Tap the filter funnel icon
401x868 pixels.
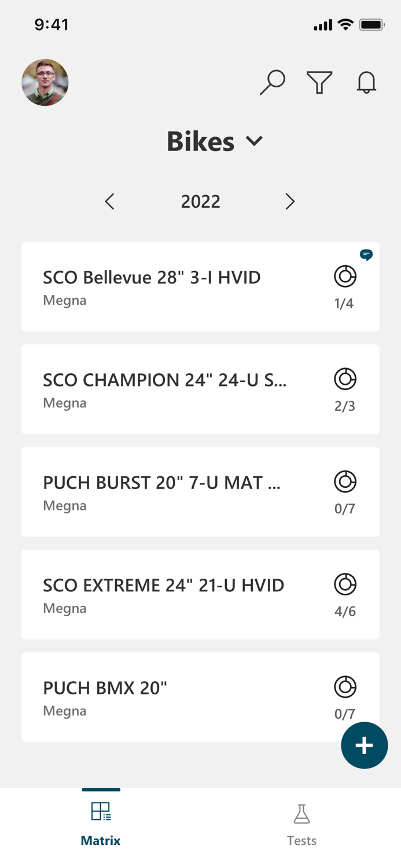click(319, 82)
